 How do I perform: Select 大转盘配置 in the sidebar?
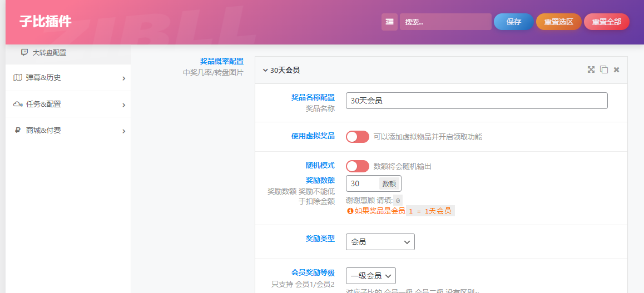(x=49, y=53)
